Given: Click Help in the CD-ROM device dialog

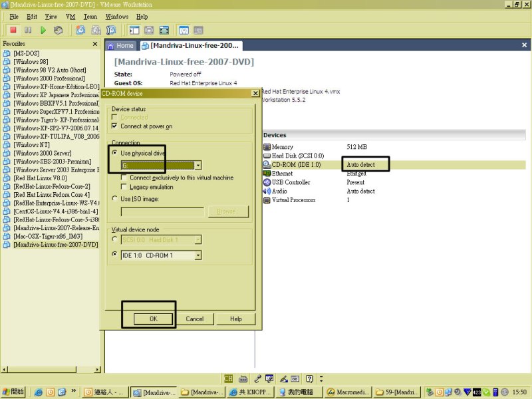Looking at the screenshot, I should [x=236, y=319].
